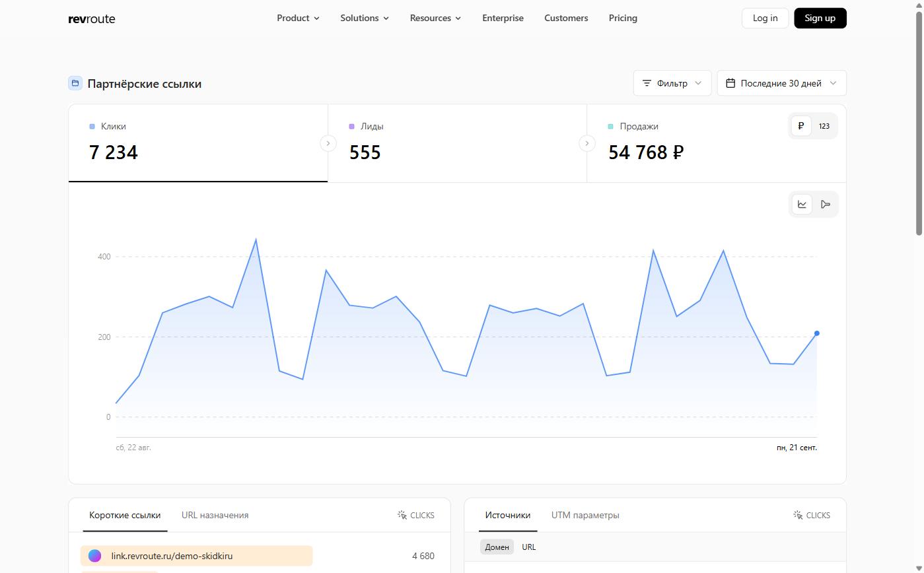924x573 pixels.
Task: Expand the Solutions menu
Action: tap(365, 18)
